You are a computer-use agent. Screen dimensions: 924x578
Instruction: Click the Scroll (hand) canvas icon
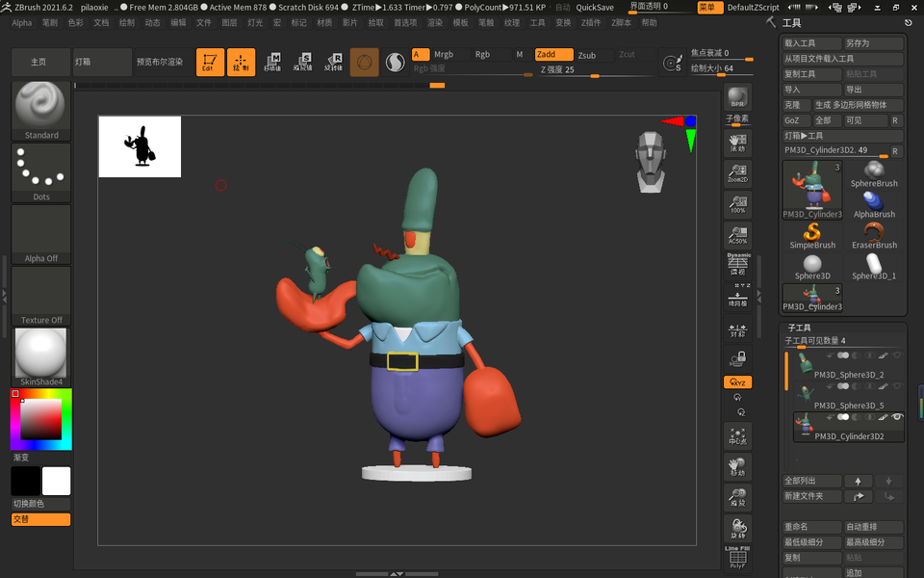737,143
